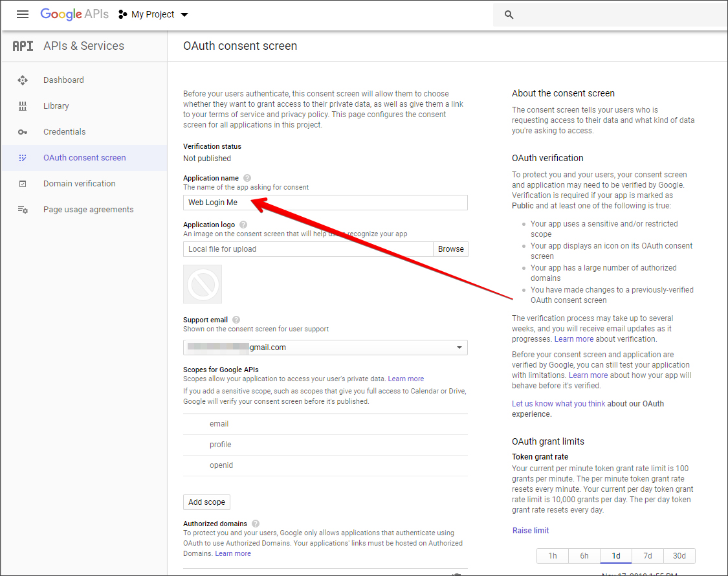Click the APIs & Services sidebar heading

click(x=84, y=46)
